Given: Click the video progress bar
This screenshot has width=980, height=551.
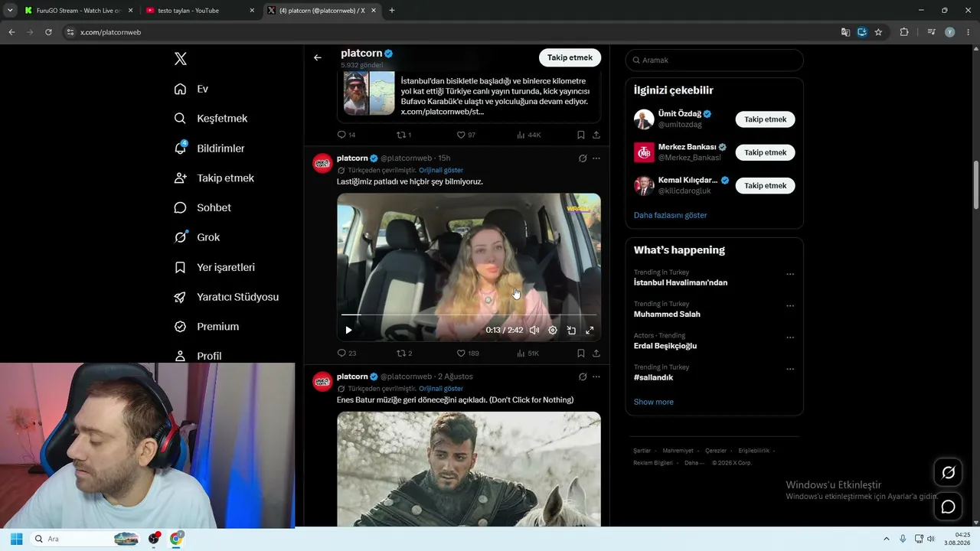Looking at the screenshot, I should pyautogui.click(x=469, y=315).
